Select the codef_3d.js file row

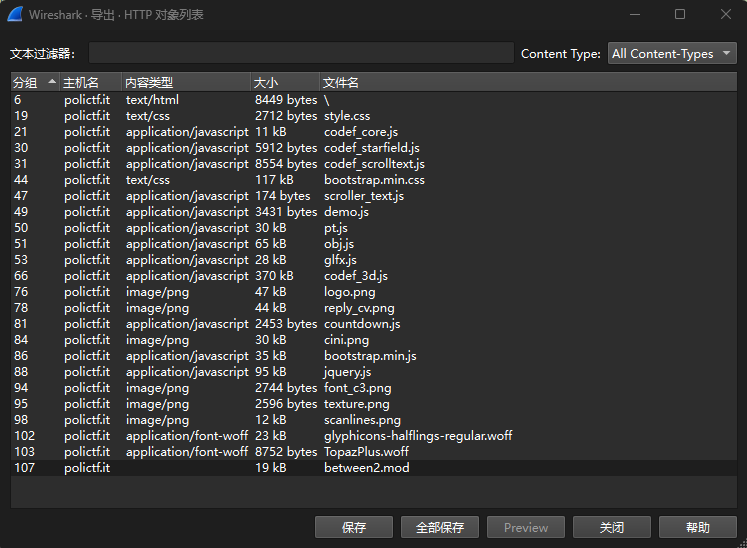click(x=374, y=276)
